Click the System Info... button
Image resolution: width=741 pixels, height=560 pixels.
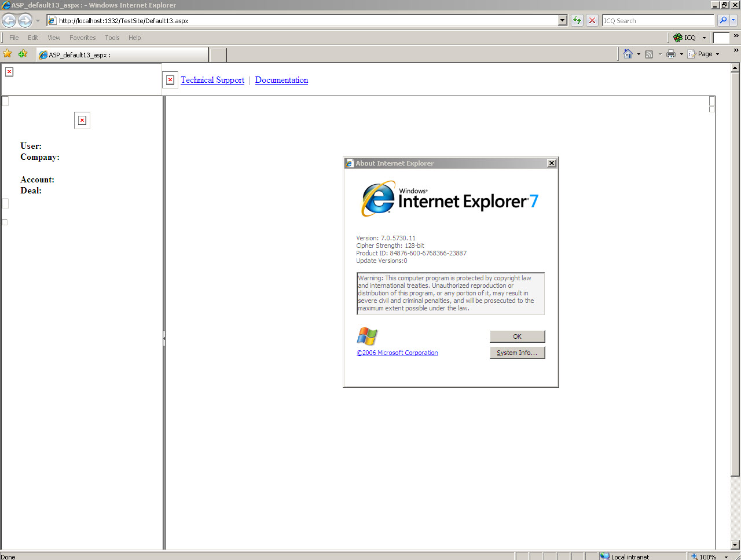(x=518, y=353)
